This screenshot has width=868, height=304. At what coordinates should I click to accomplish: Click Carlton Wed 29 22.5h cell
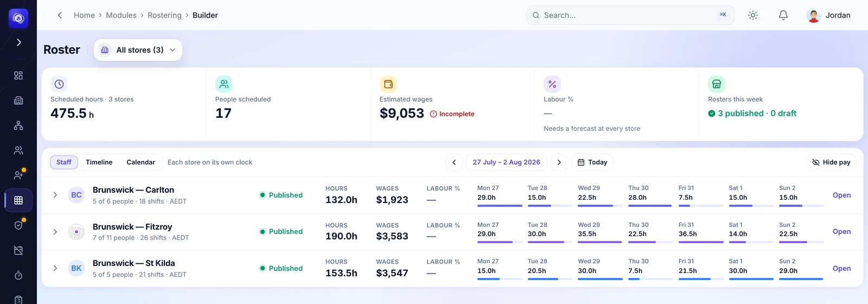(x=600, y=195)
